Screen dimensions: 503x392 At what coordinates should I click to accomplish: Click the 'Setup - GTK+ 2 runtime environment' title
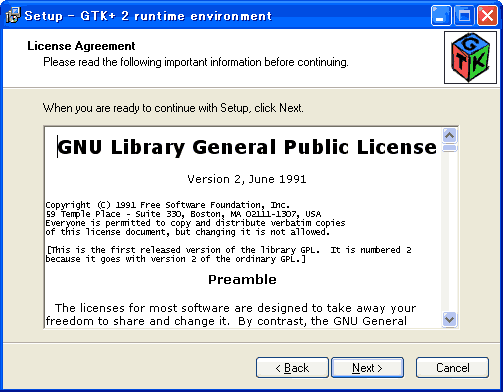(148, 16)
